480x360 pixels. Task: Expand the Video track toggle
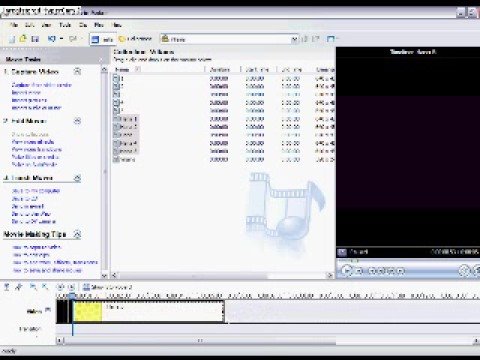(x=48, y=310)
